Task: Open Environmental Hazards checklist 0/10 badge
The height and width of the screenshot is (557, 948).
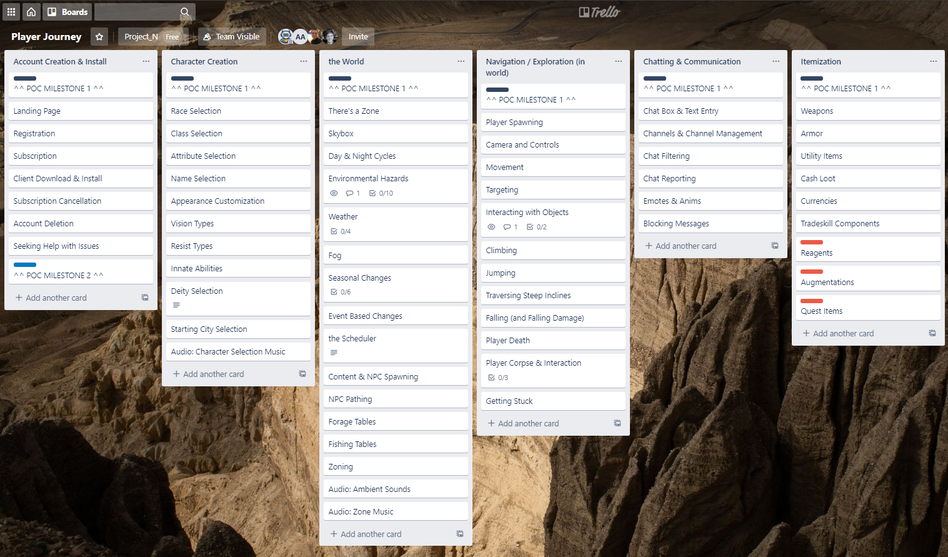Action: [381, 193]
